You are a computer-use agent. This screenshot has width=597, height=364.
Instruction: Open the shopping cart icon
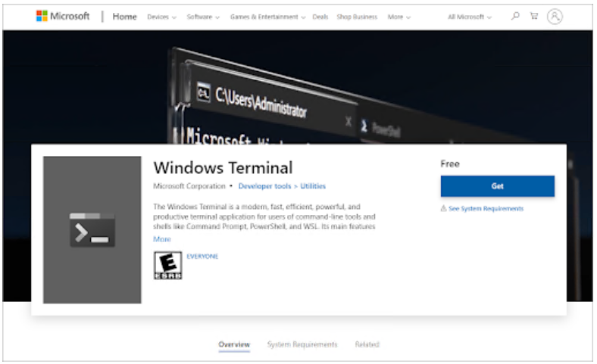pos(534,16)
